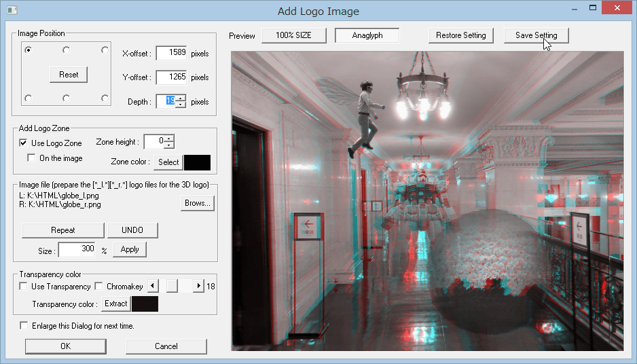
Task: Click the transparency slider thumb
Action: point(172,286)
